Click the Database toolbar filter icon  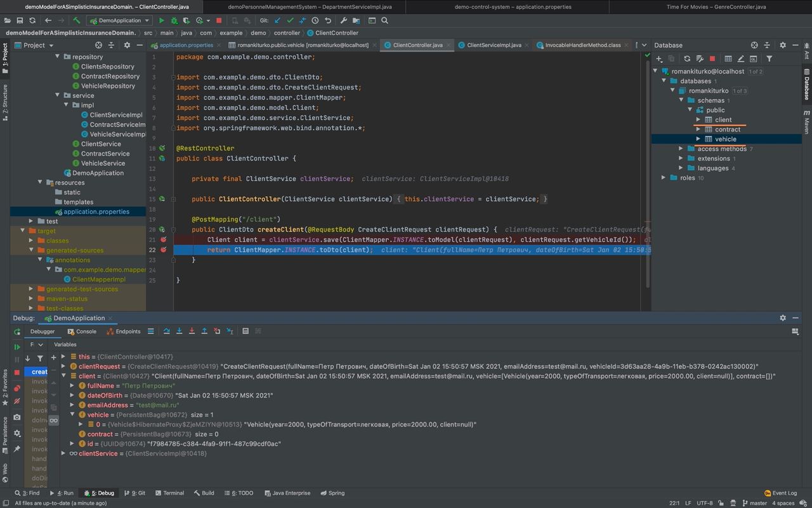(x=769, y=58)
